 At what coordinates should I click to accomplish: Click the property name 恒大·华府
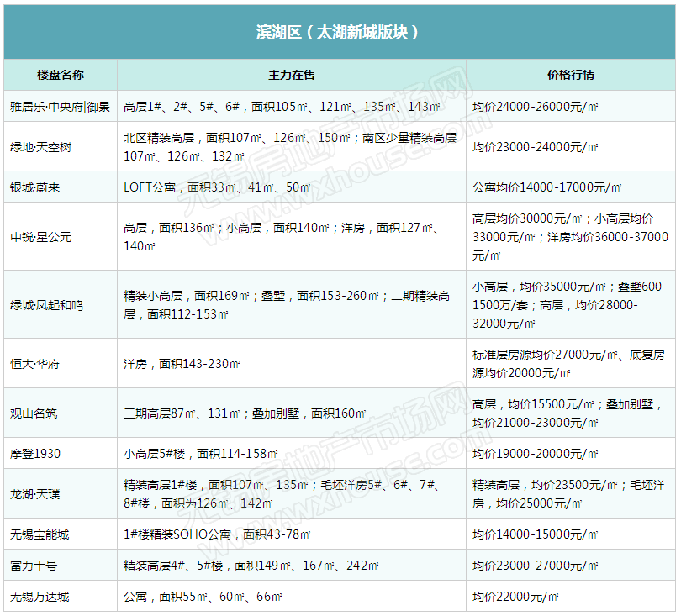pos(34,363)
